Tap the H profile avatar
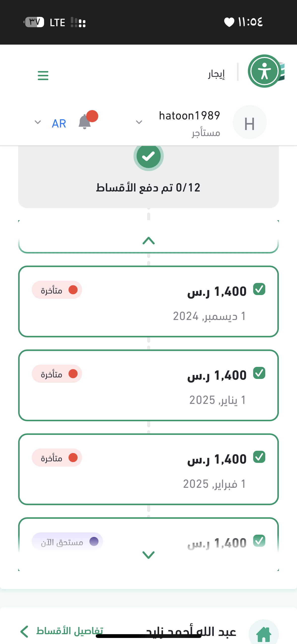Screen dimensions: 297x644 point(249,122)
